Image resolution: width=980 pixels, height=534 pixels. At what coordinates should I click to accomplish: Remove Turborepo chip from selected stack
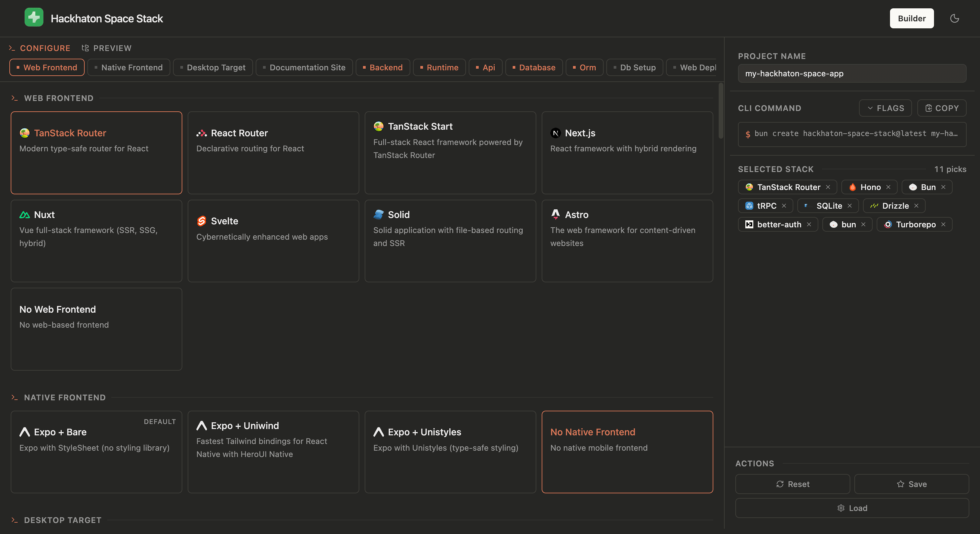(x=943, y=224)
